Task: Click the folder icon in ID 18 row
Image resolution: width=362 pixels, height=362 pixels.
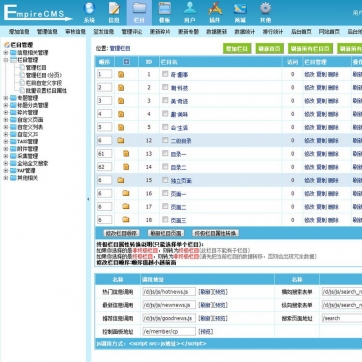Action: pos(126,219)
